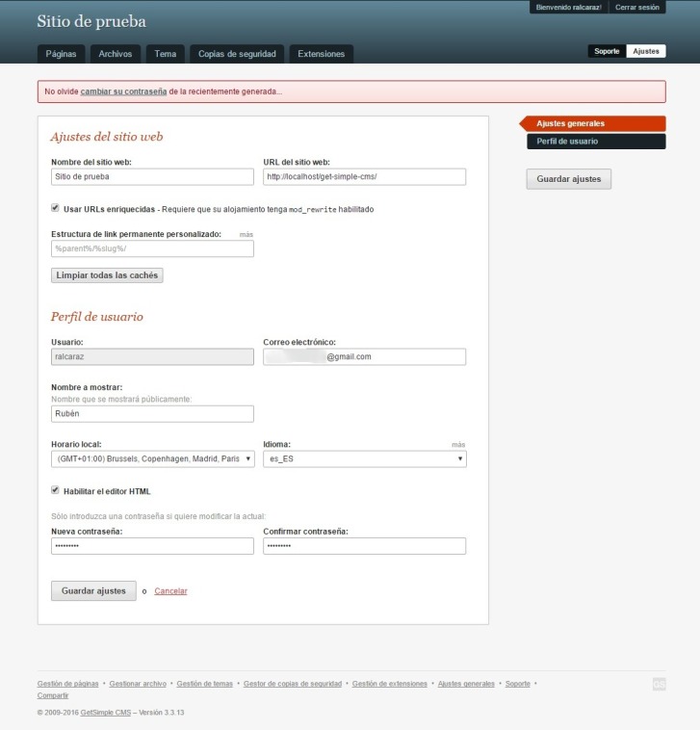
Task: Toggle the Usar URLs enriquecidas checkbox
Action: pyautogui.click(x=55, y=208)
